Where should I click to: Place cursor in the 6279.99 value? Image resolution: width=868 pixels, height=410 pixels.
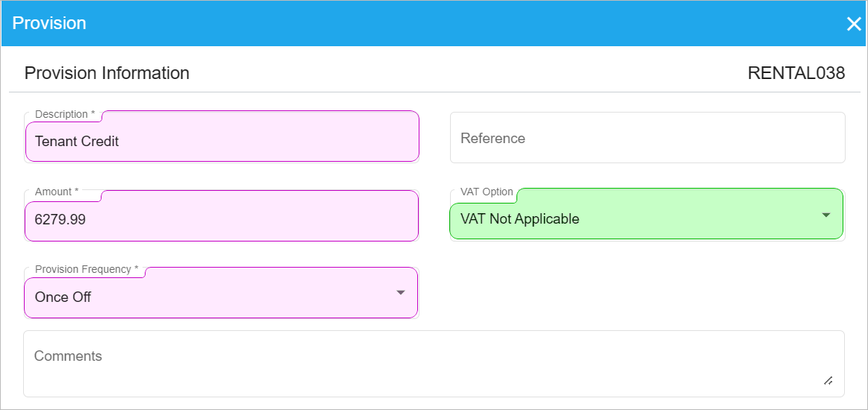tap(60, 219)
